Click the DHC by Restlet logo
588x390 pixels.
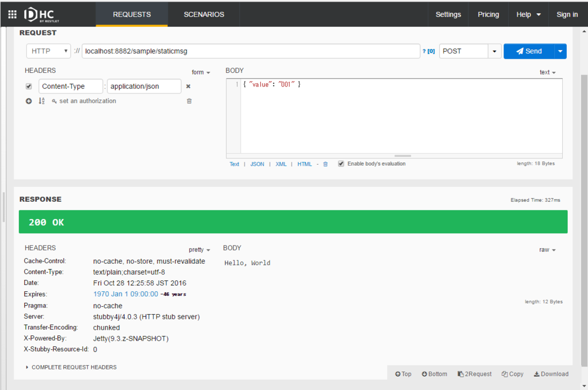(x=41, y=14)
